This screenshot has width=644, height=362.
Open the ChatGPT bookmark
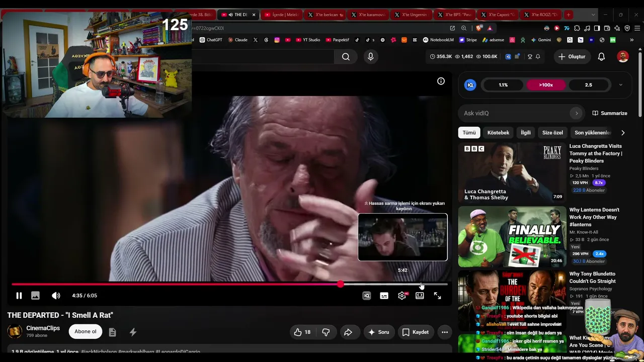point(211,40)
